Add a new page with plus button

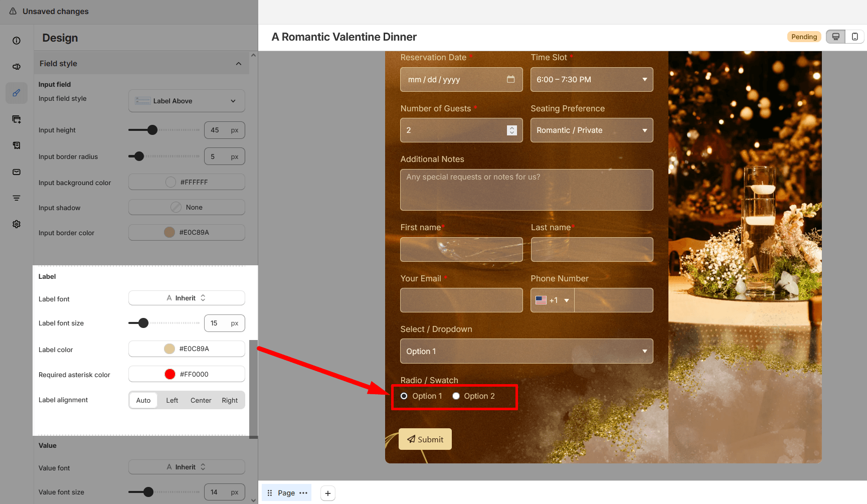pos(327,493)
